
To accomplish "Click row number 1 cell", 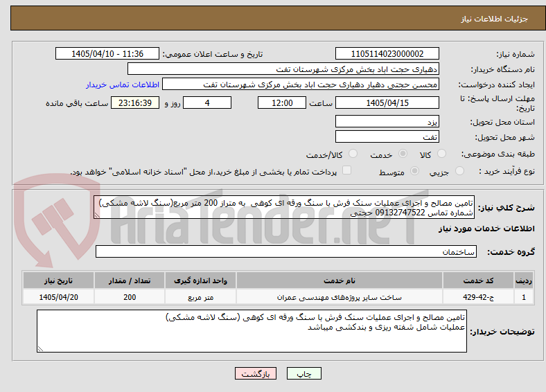I will 524,297.
